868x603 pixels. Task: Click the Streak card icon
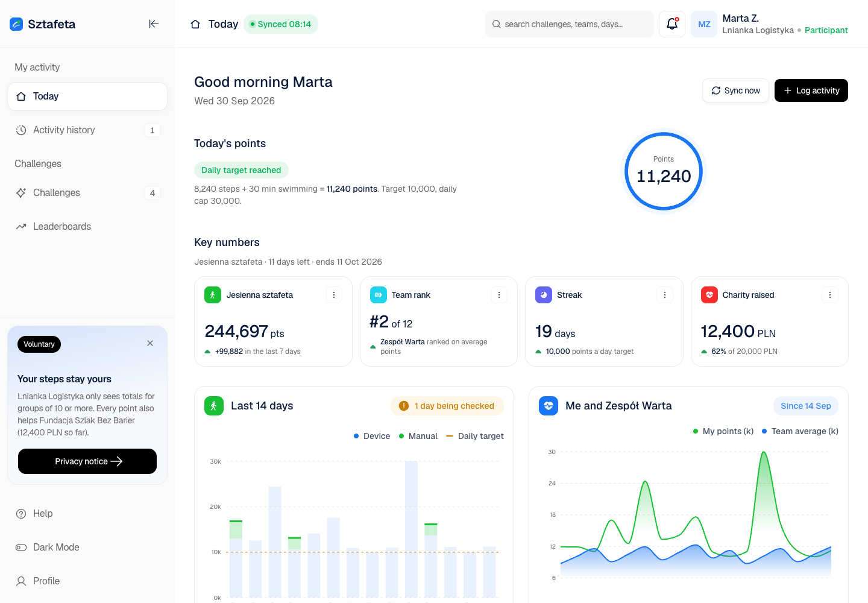point(544,295)
